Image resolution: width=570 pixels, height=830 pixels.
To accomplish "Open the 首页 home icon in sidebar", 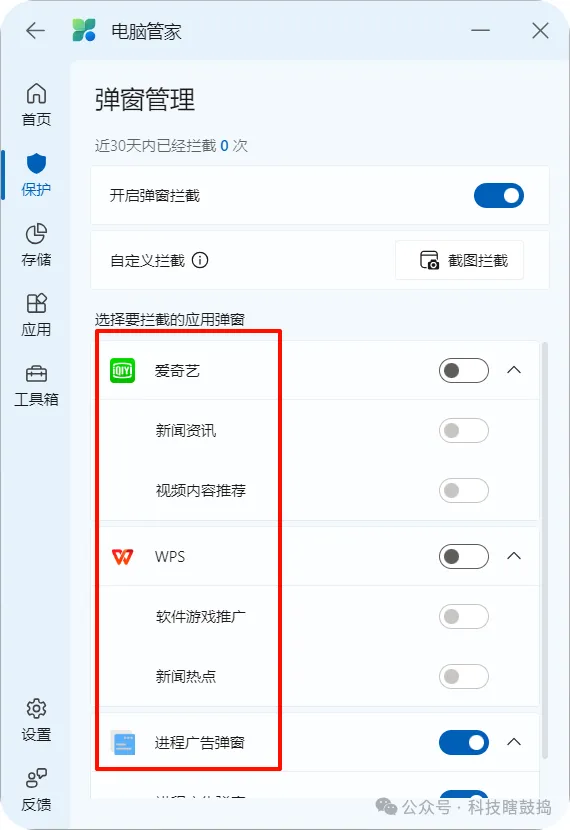I will pos(36,94).
